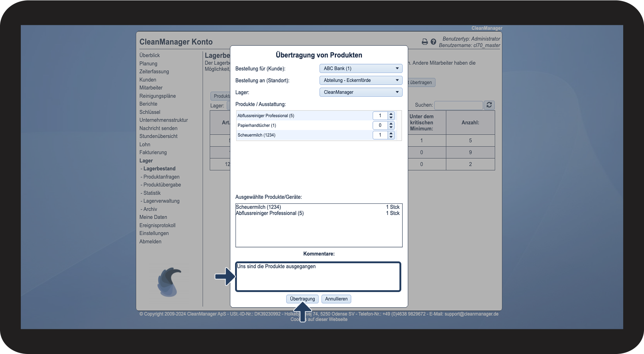The width and height of the screenshot is (644, 354).
Task: Click Abmelden to log out
Action: click(x=150, y=241)
